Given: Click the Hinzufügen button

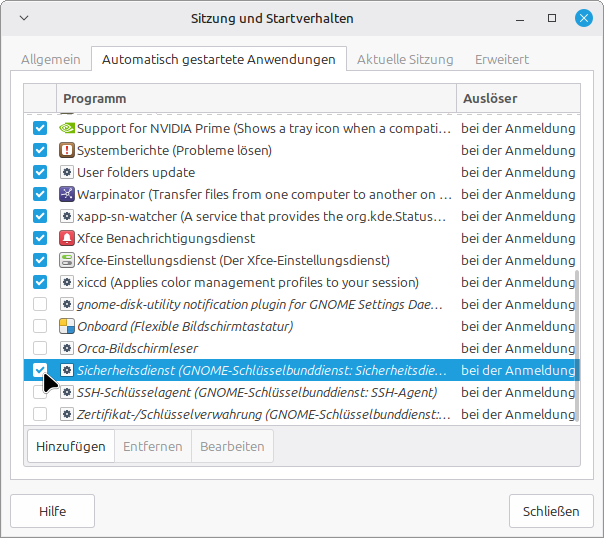Looking at the screenshot, I should tap(71, 446).
